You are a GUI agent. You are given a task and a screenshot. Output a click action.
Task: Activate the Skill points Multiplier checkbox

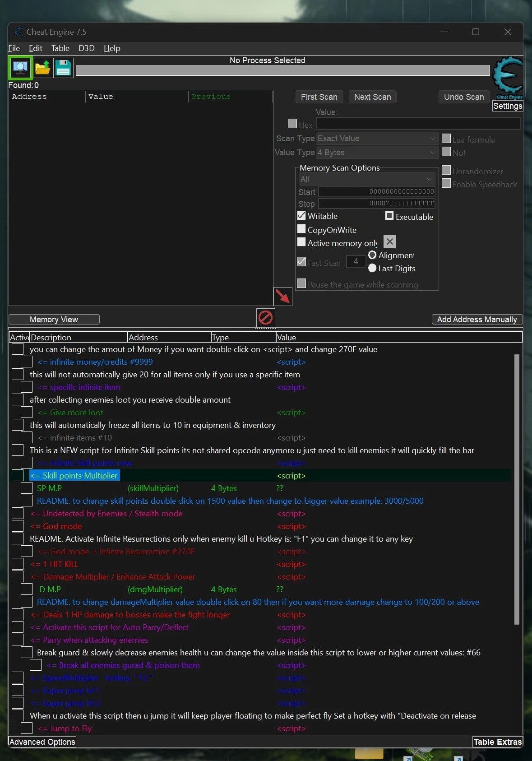18,475
